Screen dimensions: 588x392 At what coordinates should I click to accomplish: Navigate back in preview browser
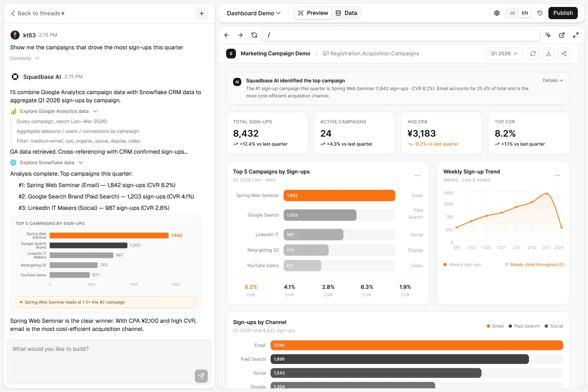point(227,35)
